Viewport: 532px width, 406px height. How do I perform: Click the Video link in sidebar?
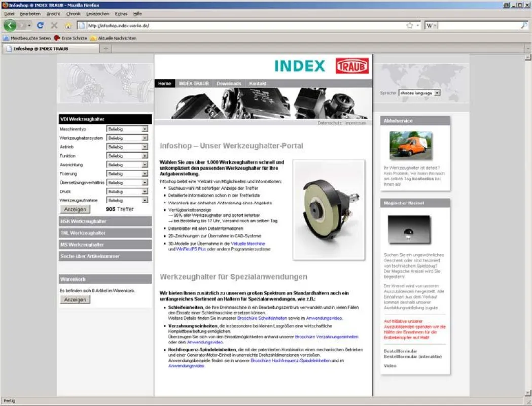click(x=390, y=366)
